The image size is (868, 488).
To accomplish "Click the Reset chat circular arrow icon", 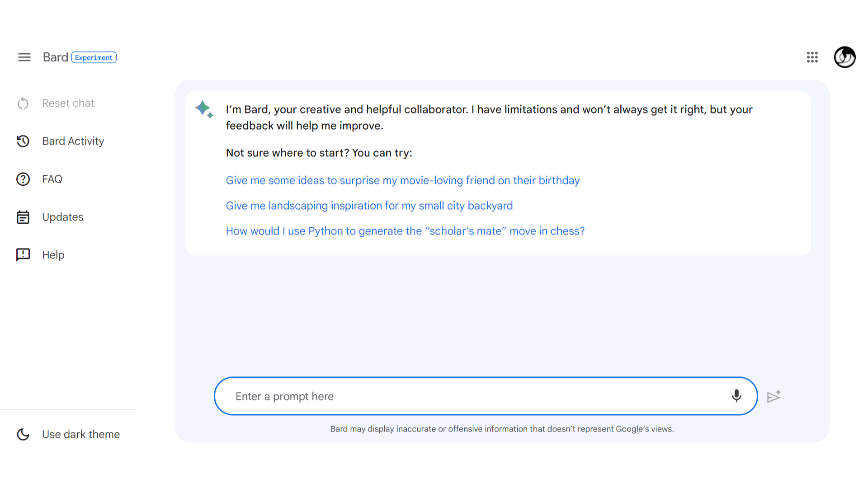I will pyautogui.click(x=23, y=103).
